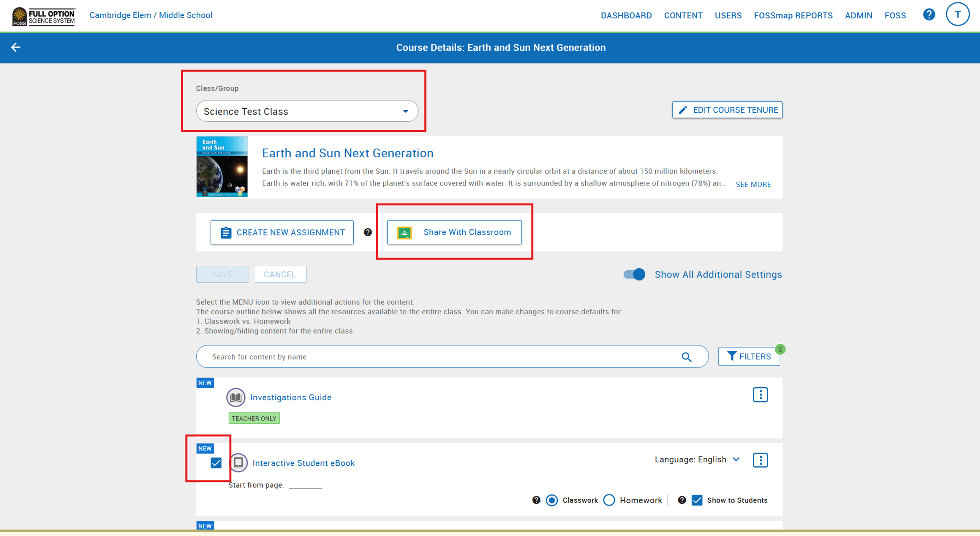Click the help icon next to Show to Students

682,500
